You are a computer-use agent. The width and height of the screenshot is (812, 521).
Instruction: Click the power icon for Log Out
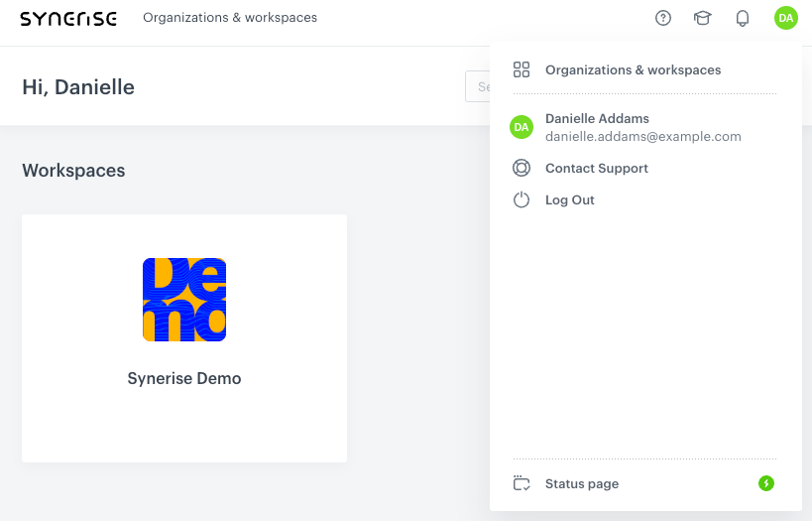pyautogui.click(x=521, y=199)
